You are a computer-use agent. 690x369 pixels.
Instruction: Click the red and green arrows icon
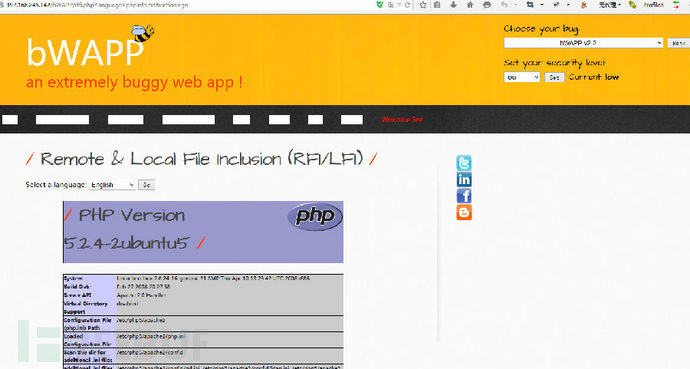point(676,5)
